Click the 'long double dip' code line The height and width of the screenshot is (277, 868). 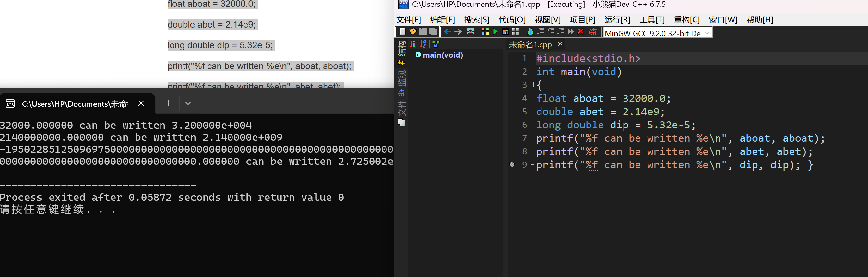[616, 125]
